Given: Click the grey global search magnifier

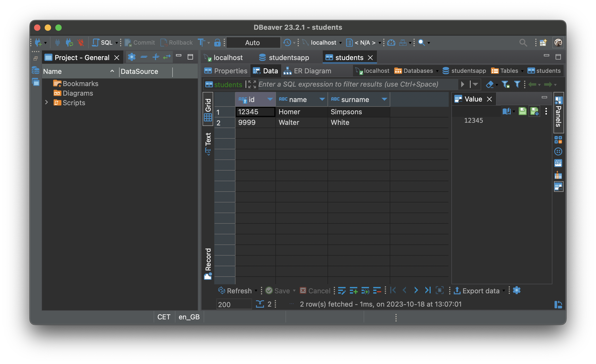Looking at the screenshot, I should click(x=523, y=43).
